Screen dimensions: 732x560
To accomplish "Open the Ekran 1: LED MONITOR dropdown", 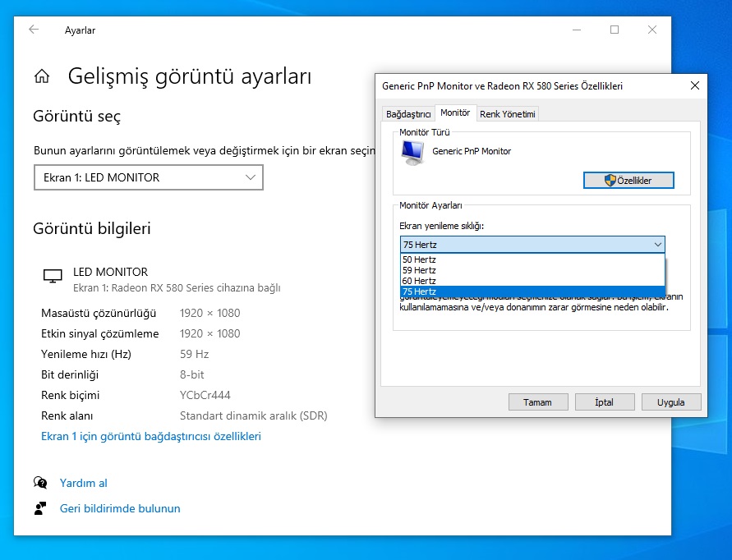I will (x=149, y=177).
